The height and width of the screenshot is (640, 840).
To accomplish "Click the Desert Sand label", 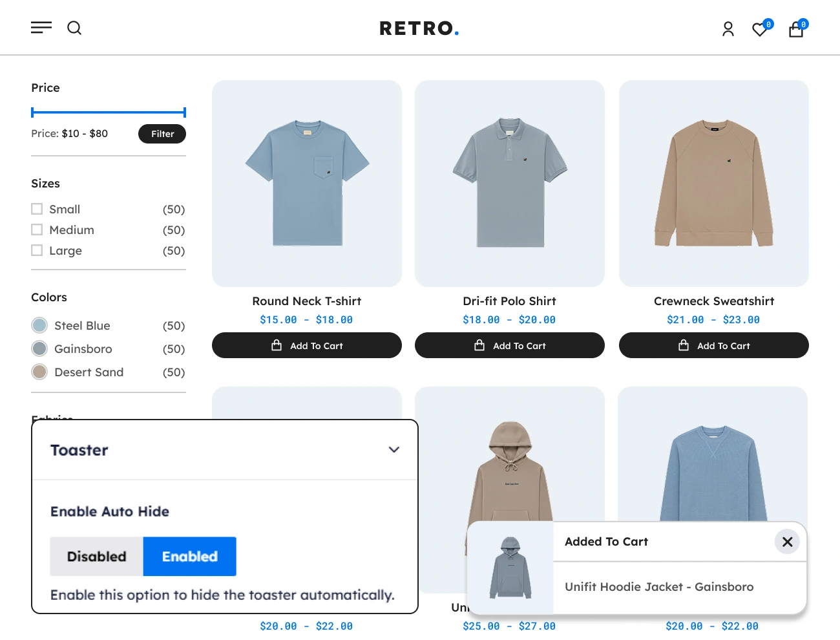I will [89, 372].
